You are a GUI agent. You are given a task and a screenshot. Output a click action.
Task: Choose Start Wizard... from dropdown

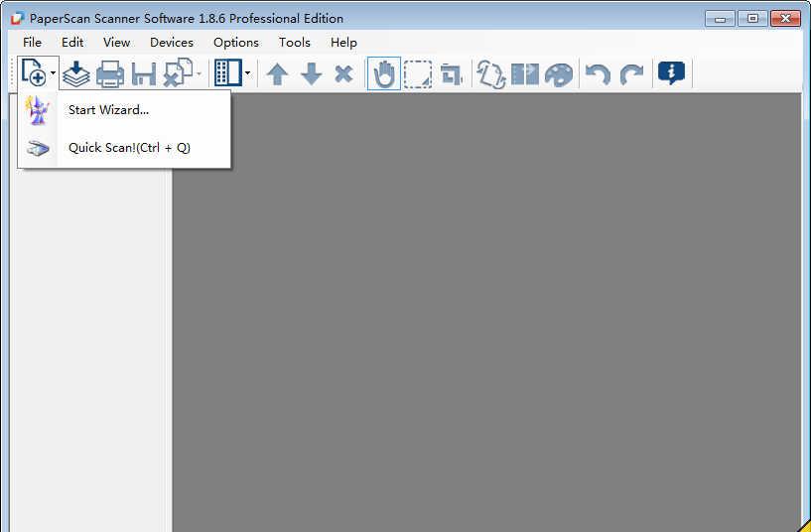pyautogui.click(x=124, y=110)
